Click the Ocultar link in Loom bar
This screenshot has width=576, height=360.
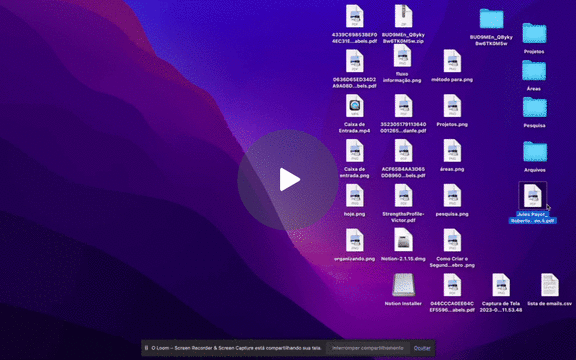click(422, 348)
